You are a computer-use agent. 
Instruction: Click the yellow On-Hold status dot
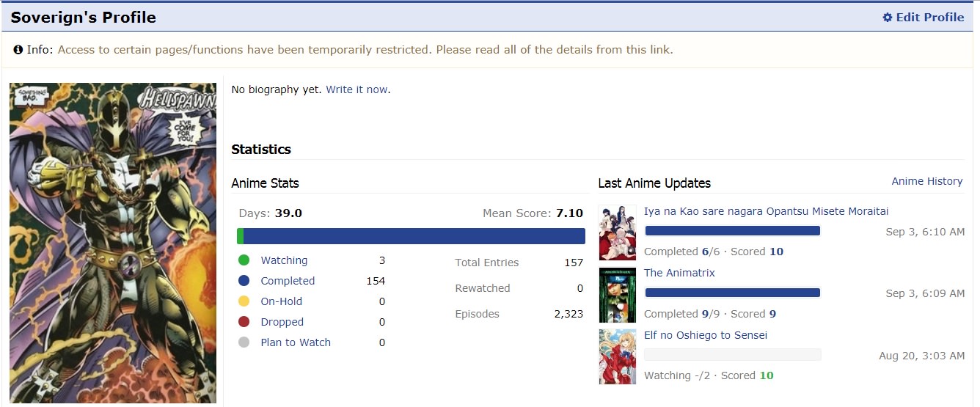point(244,301)
